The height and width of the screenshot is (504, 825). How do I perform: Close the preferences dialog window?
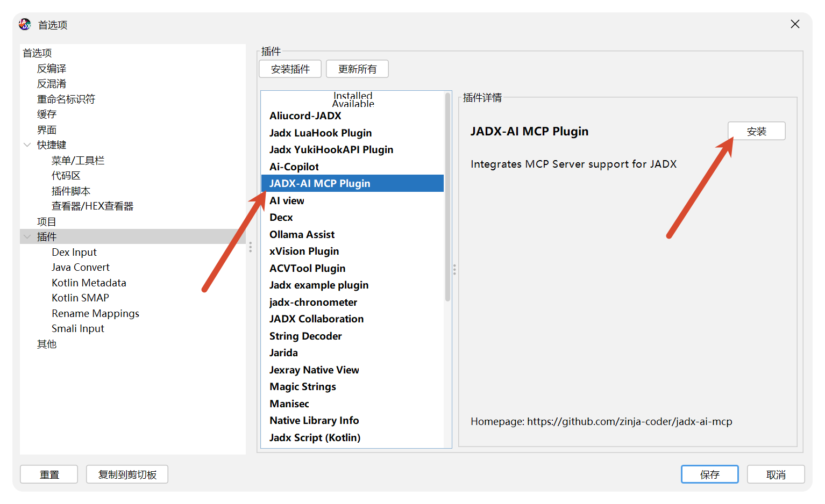click(x=795, y=24)
